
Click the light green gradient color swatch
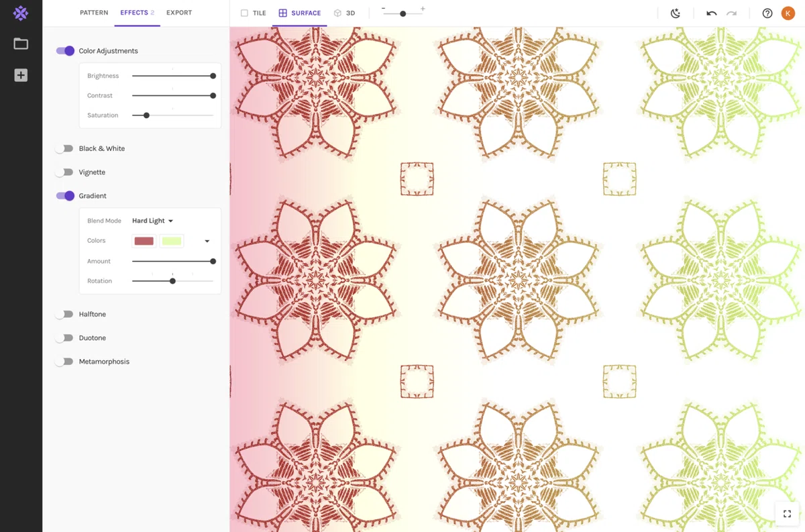point(172,241)
